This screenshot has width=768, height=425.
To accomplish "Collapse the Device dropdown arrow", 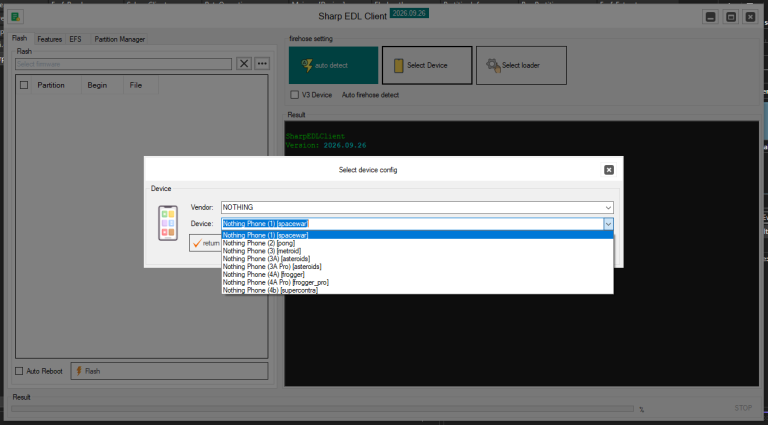I will coord(608,224).
